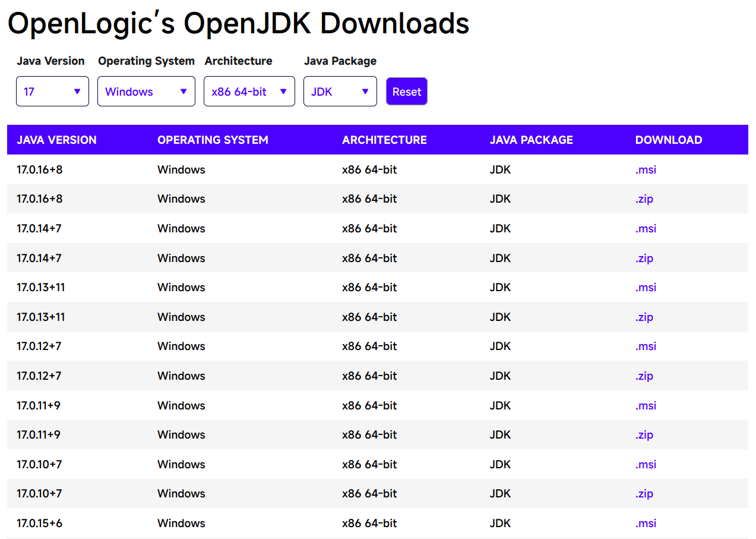756x539 pixels.
Task: Expand the Operating System dropdown set to Windows
Action: [x=146, y=92]
